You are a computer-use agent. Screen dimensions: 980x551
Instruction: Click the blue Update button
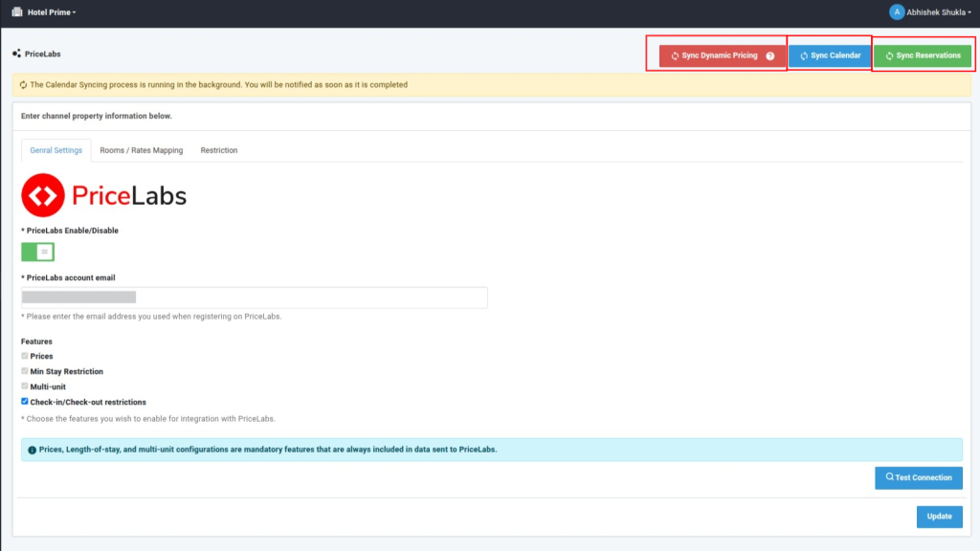[939, 517]
